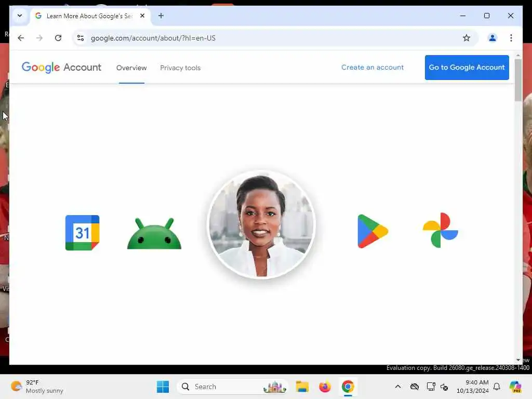Switch to the Privacy tools tab
The width and height of the screenshot is (532, 399).
(x=180, y=68)
